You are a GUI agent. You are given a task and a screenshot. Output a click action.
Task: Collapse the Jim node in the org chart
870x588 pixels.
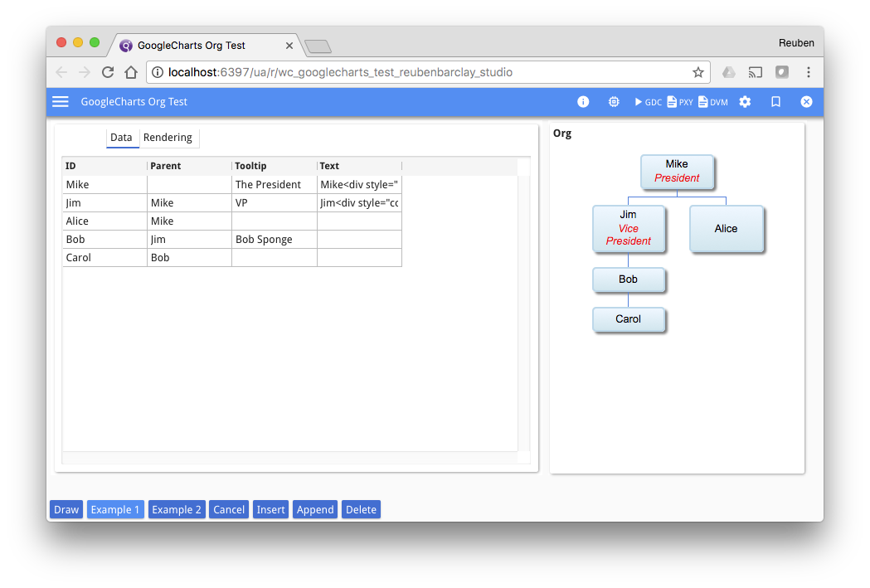tap(629, 229)
